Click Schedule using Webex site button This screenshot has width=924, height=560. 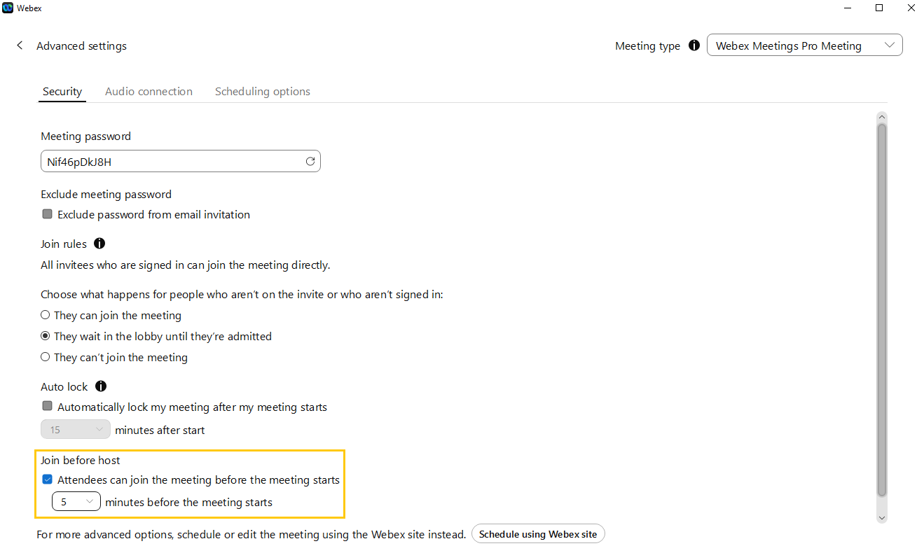pos(537,534)
